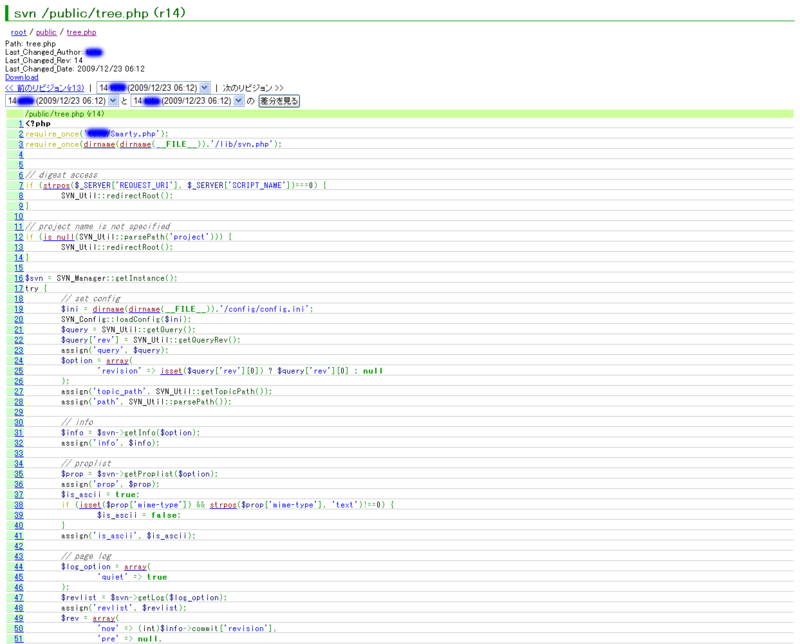Screen dimensions: 800x644
Task: Open the strpos link on line 38
Action: pos(223,505)
